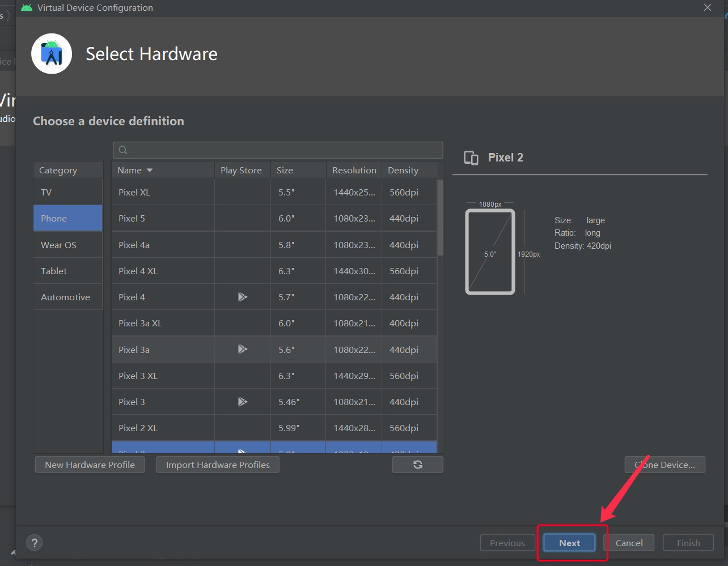Sort by Name column dropdown arrow
The height and width of the screenshot is (566, 728).
pyautogui.click(x=150, y=170)
